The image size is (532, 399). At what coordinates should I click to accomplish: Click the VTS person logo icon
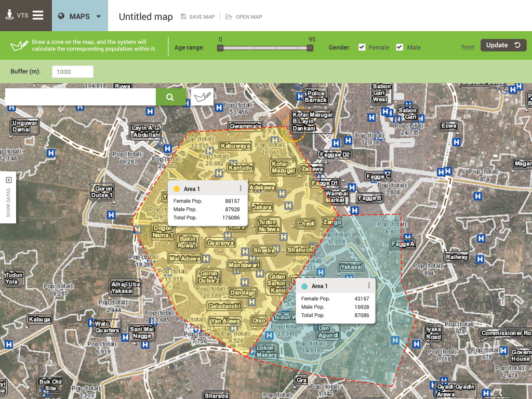pyautogui.click(x=9, y=15)
